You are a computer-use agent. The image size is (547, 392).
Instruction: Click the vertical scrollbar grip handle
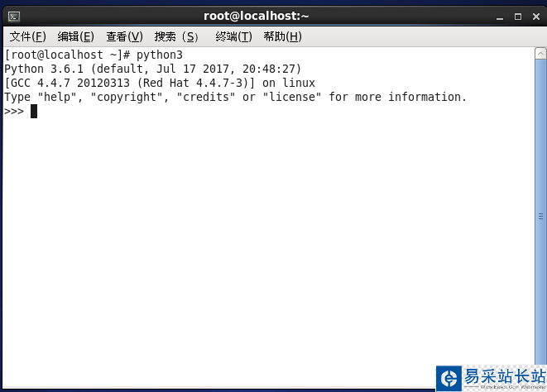point(540,217)
